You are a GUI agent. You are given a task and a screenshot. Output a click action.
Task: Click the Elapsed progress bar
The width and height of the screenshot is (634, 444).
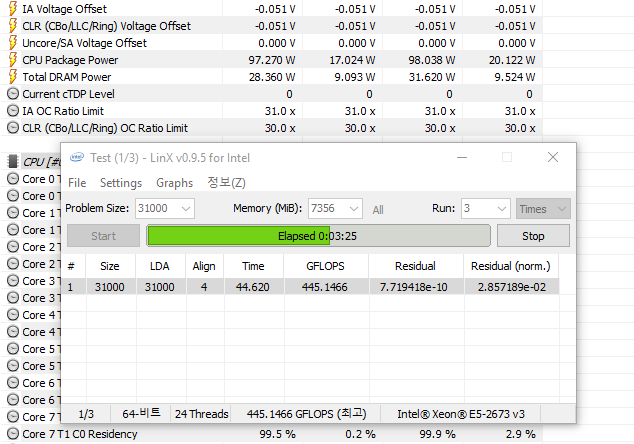click(x=318, y=236)
